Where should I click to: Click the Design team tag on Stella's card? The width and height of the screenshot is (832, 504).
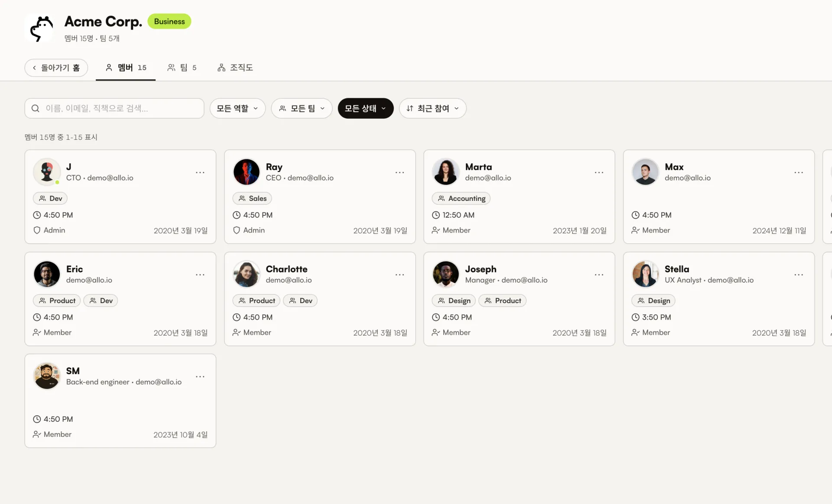pos(653,300)
